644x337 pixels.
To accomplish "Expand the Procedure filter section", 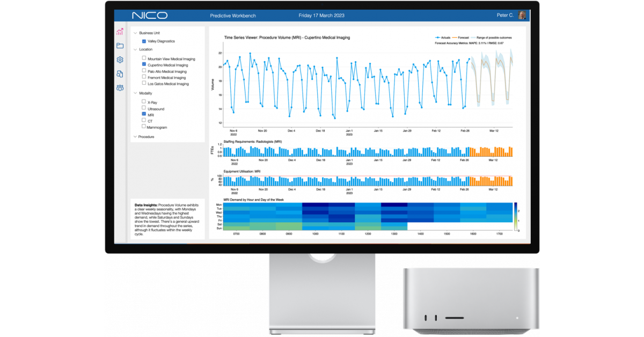I will pyautogui.click(x=135, y=137).
